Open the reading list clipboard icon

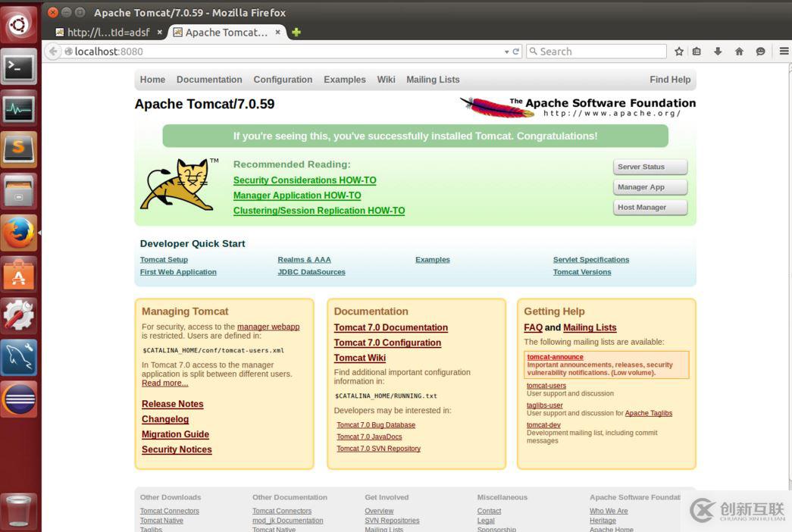(697, 51)
